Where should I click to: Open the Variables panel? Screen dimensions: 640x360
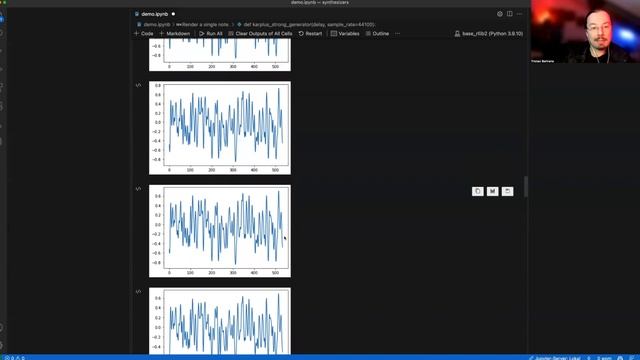345,33
